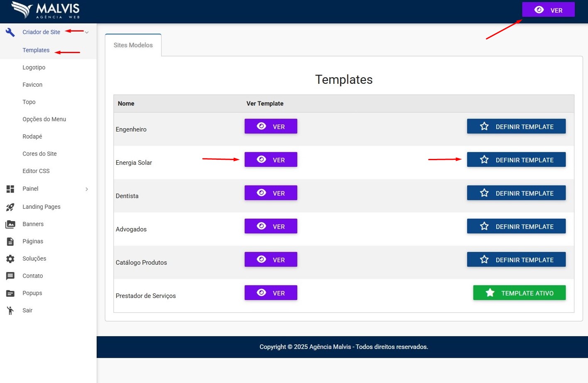The image size is (588, 383).
Task: Click the Sair walking person icon
Action: point(10,310)
